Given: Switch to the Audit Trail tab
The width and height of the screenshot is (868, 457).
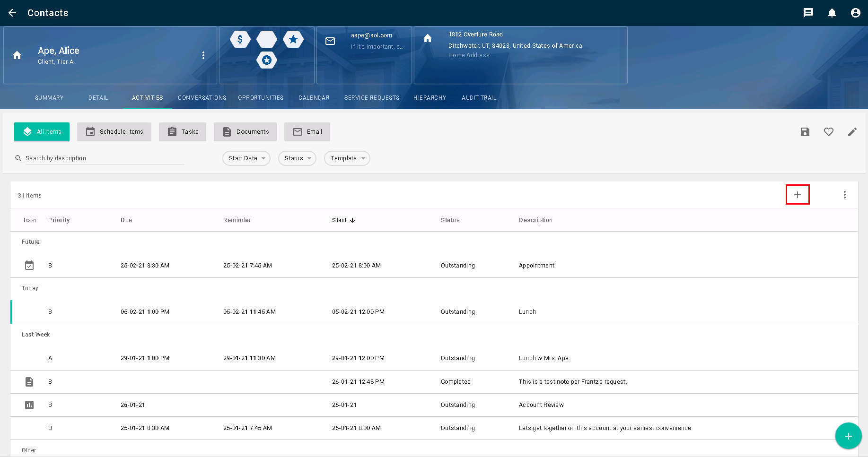Looking at the screenshot, I should (x=479, y=98).
